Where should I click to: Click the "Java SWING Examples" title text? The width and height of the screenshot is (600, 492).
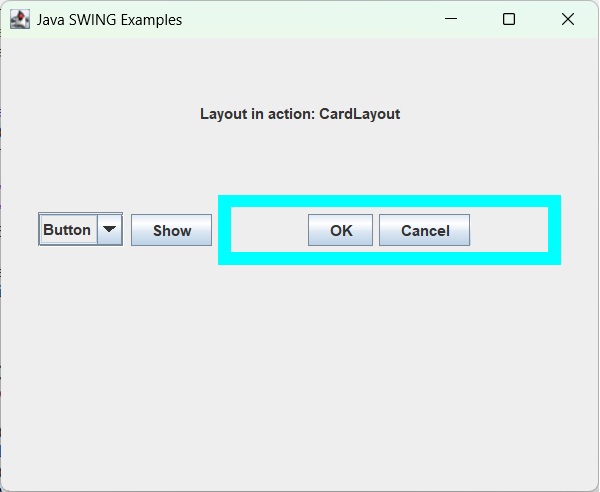[109, 19]
